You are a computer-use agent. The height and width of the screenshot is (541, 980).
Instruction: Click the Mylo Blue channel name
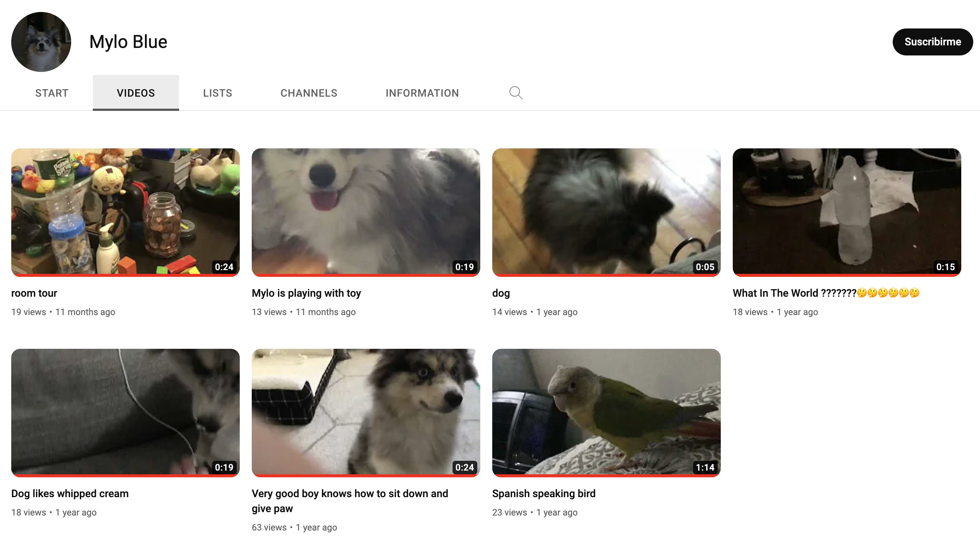click(x=128, y=42)
